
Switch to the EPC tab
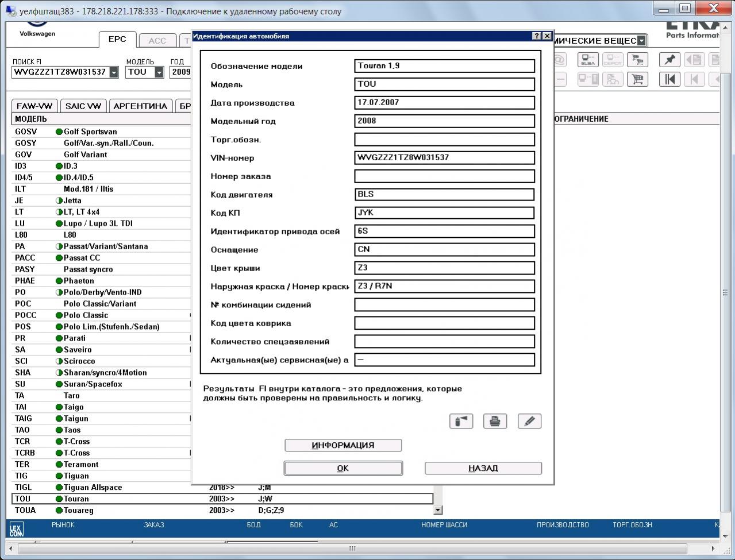(x=117, y=40)
